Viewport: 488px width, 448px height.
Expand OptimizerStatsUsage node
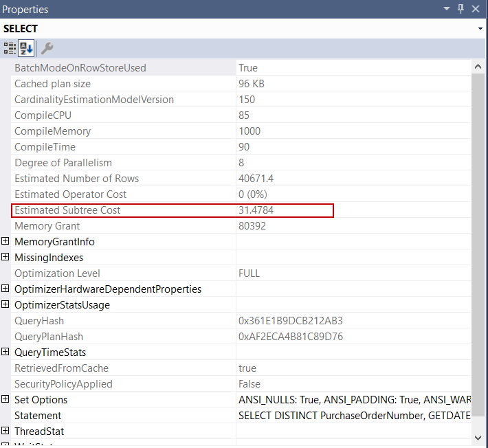5,304
